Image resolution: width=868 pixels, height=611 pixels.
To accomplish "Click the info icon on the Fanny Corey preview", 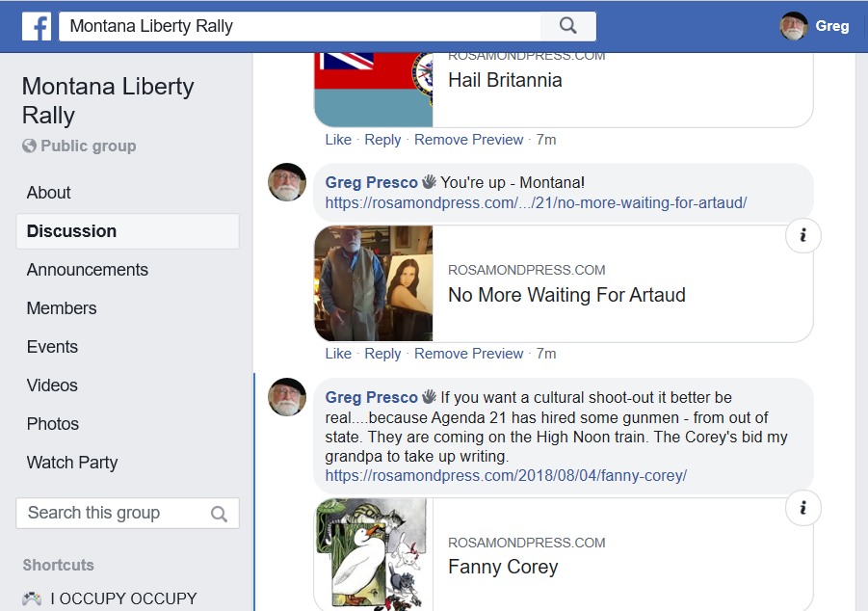I will 802,508.
